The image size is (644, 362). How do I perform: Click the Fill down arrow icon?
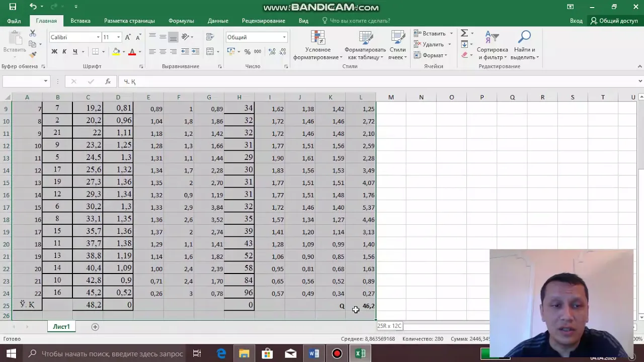464,44
